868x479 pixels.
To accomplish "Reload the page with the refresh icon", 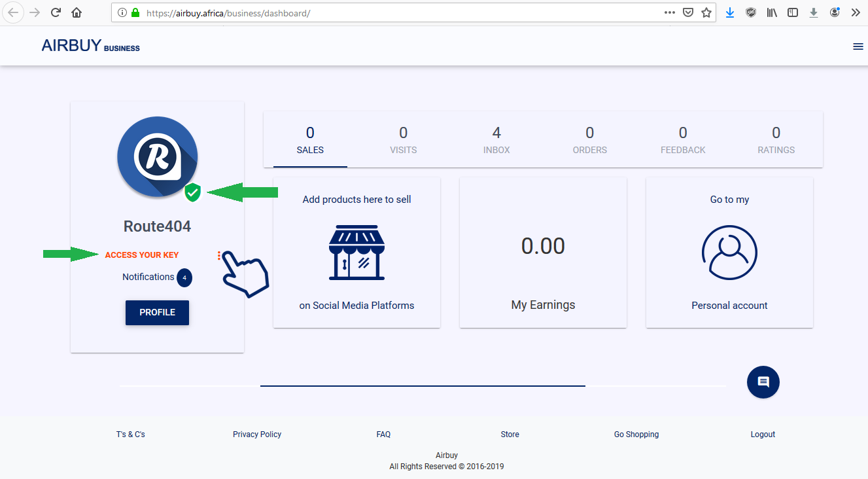I will pyautogui.click(x=56, y=12).
